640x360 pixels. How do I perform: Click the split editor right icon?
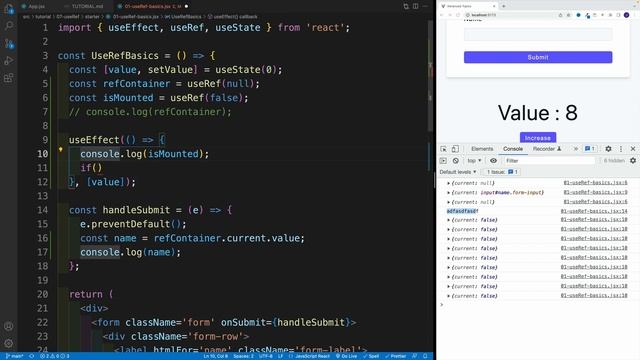click(x=416, y=6)
